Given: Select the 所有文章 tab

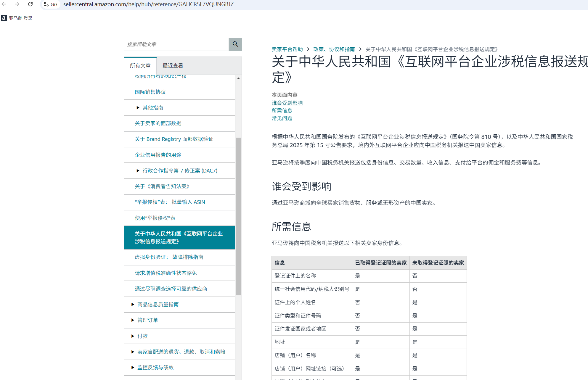Looking at the screenshot, I should 140,66.
